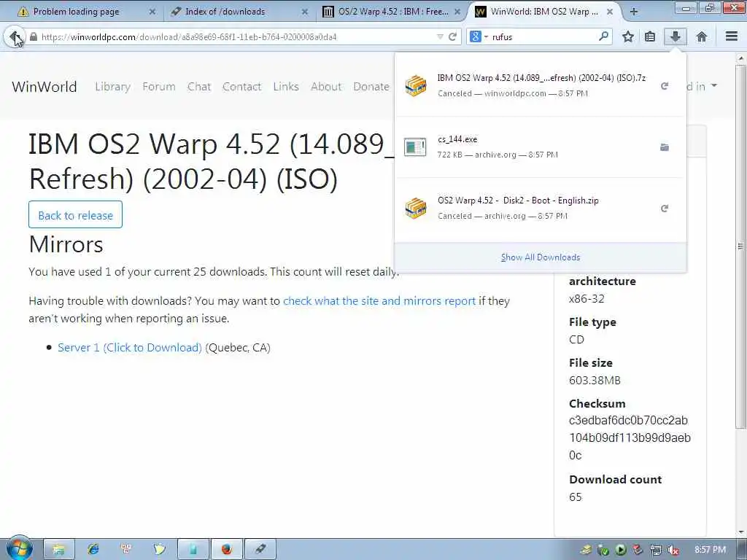This screenshot has width=747, height=560.
Task: Open the Donate nav link
Action: pos(371,87)
